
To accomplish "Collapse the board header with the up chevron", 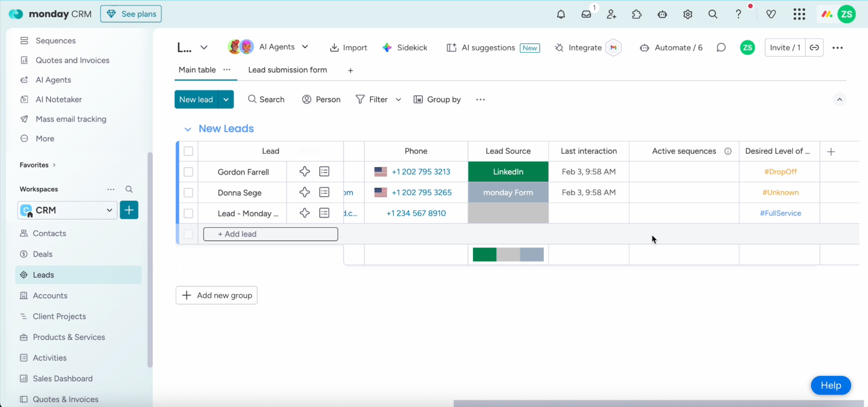I will pyautogui.click(x=839, y=99).
